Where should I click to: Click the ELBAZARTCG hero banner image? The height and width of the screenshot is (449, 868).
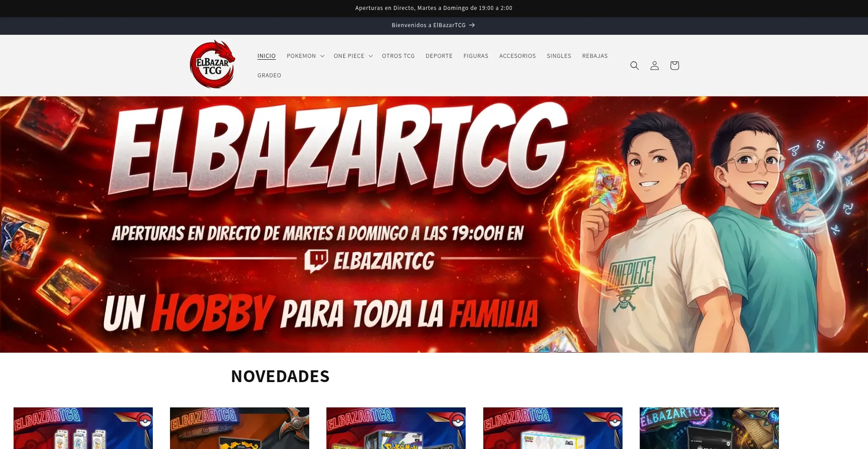(434, 224)
